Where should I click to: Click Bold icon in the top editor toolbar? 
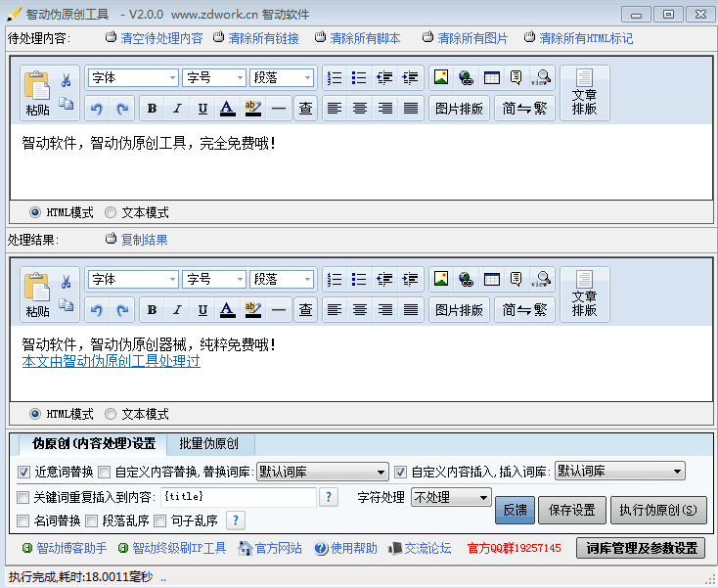pos(152,109)
